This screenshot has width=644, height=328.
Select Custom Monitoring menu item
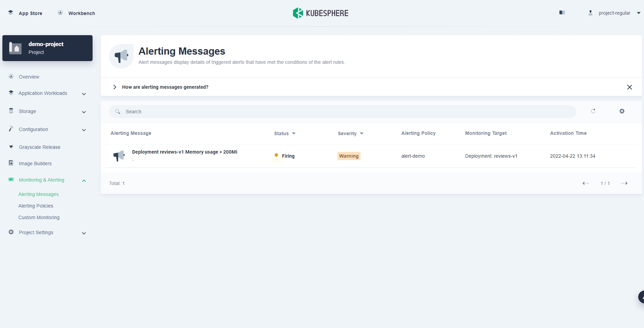pyautogui.click(x=39, y=217)
